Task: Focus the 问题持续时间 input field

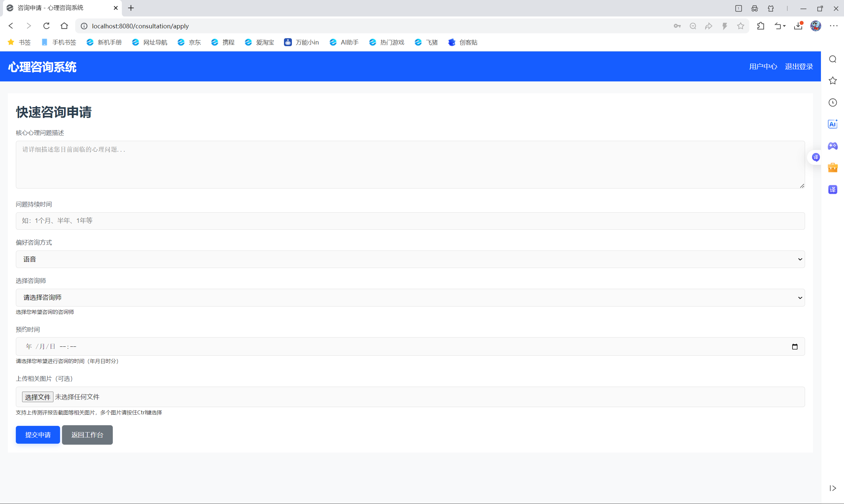Action: click(x=410, y=221)
